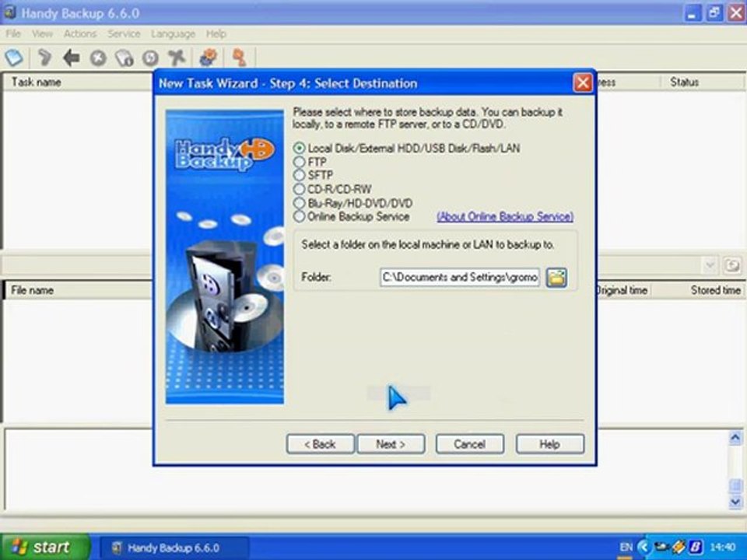
Task: Click the Handy Backup 6.6.0 taskbar button
Action: pos(174,548)
